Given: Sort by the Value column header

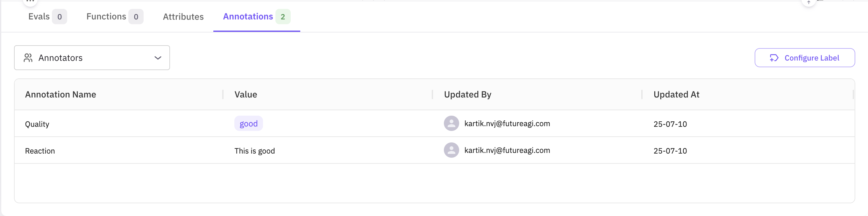Looking at the screenshot, I should pyautogui.click(x=245, y=95).
